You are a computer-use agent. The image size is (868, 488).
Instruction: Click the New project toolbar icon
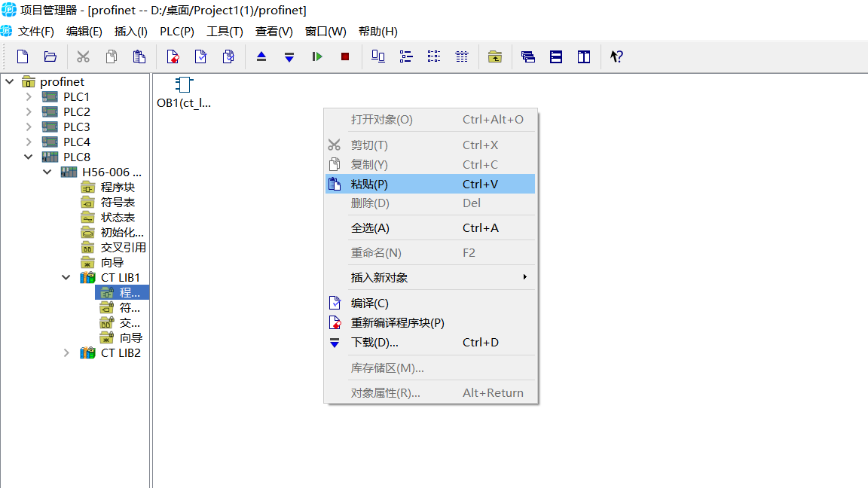pyautogui.click(x=23, y=56)
